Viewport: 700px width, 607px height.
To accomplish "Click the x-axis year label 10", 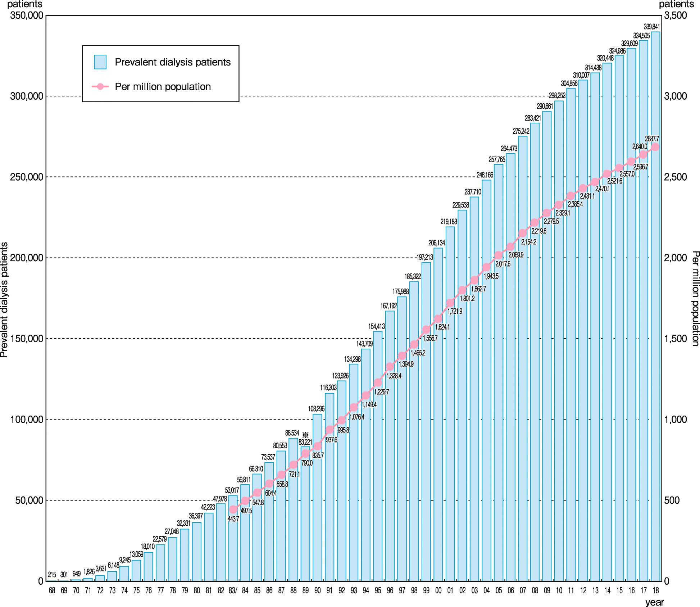I will click(559, 590).
